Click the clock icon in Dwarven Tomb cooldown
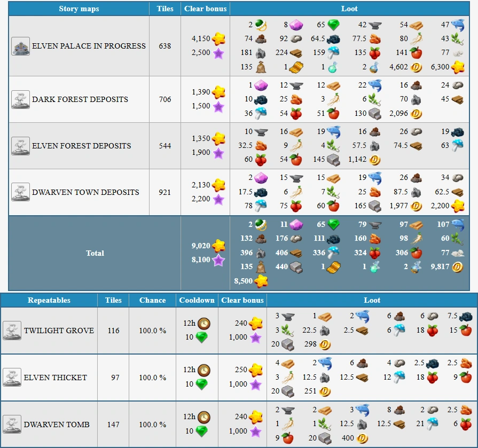The width and height of the screenshot is (478, 448). (204, 417)
